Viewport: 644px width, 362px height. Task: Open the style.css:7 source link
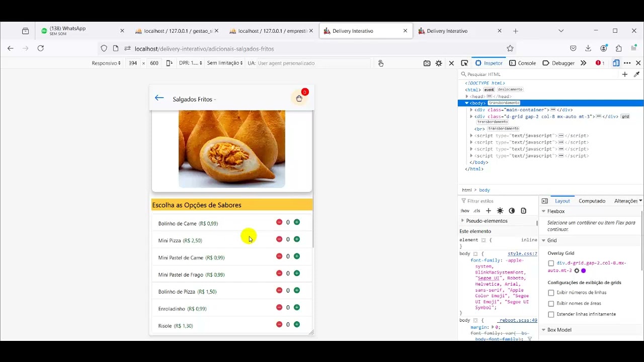[522, 254]
